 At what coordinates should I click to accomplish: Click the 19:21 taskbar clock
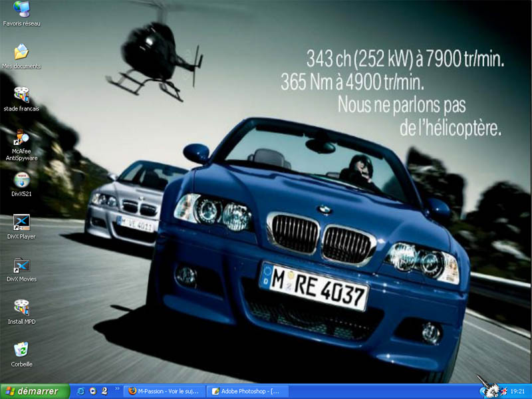click(517, 392)
